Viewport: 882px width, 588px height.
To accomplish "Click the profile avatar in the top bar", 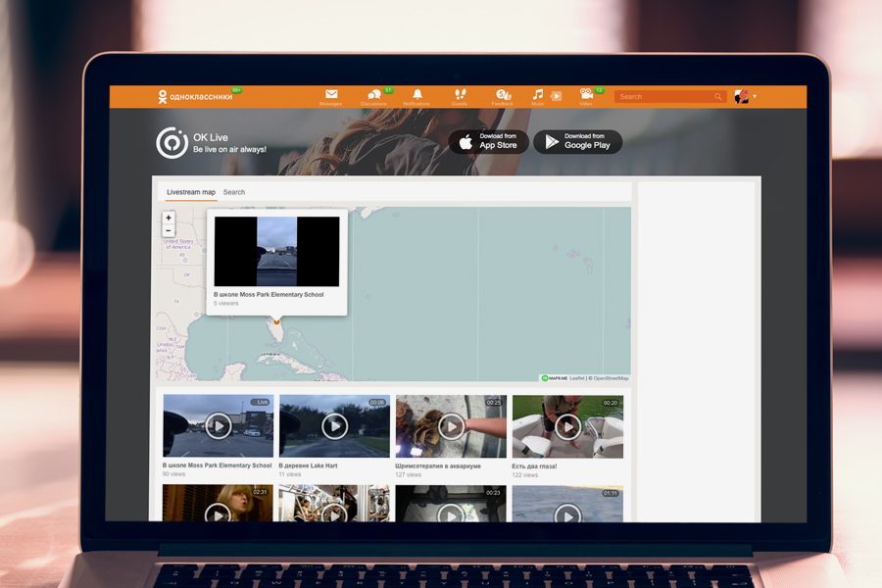I will click(742, 96).
